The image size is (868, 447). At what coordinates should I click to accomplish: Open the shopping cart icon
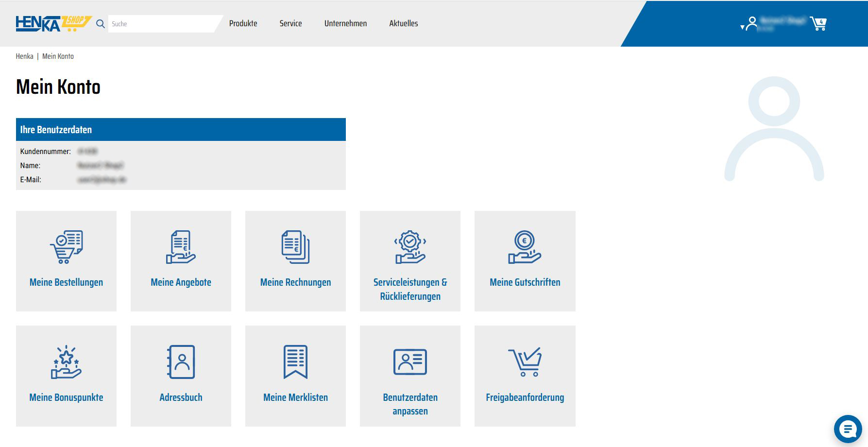click(x=818, y=23)
